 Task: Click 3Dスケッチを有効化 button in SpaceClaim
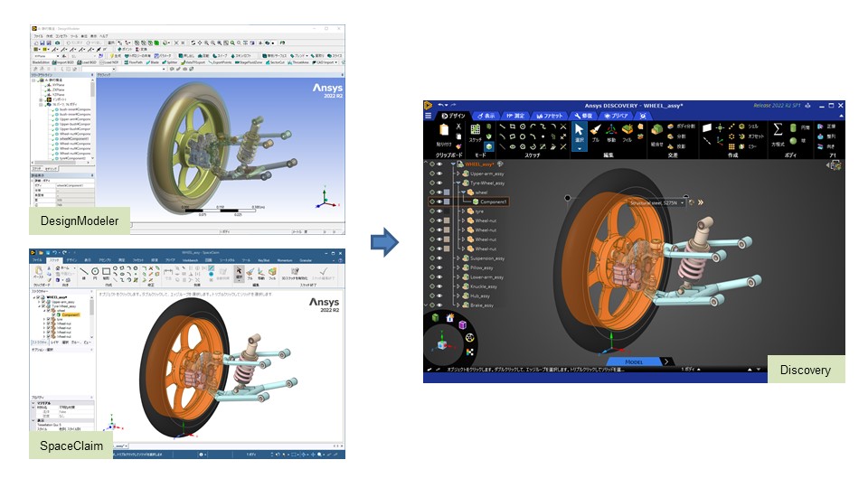click(x=295, y=273)
